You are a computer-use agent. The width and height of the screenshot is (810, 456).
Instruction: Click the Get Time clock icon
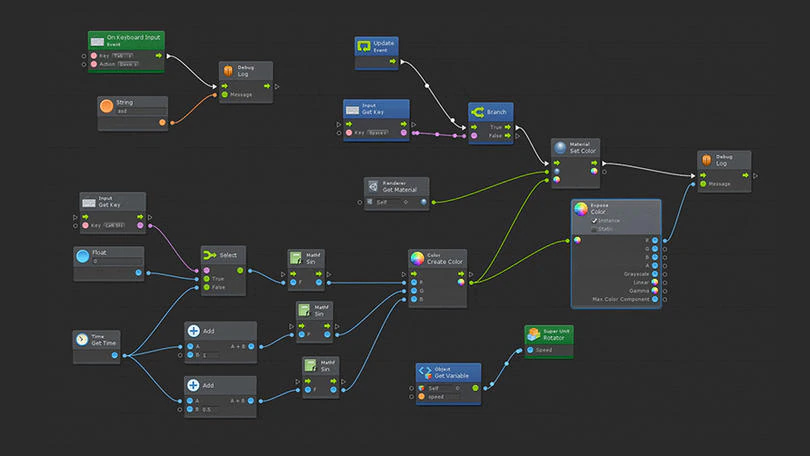[x=82, y=339]
